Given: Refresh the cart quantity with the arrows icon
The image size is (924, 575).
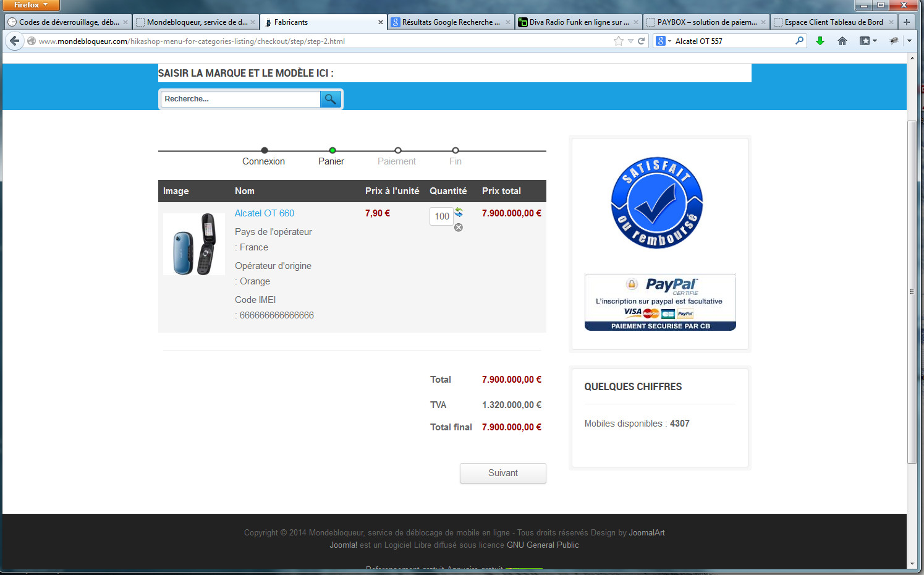Looking at the screenshot, I should (x=459, y=212).
